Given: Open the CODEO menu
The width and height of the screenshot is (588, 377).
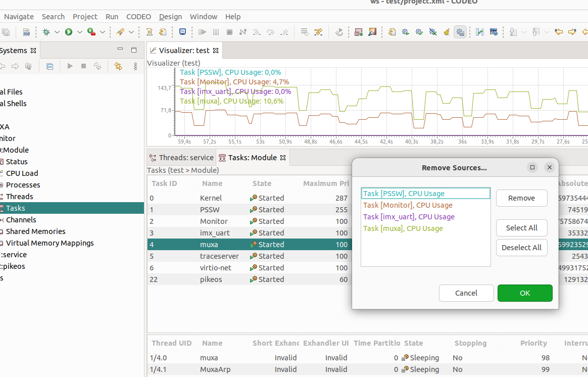Looking at the screenshot, I should pos(138,17).
